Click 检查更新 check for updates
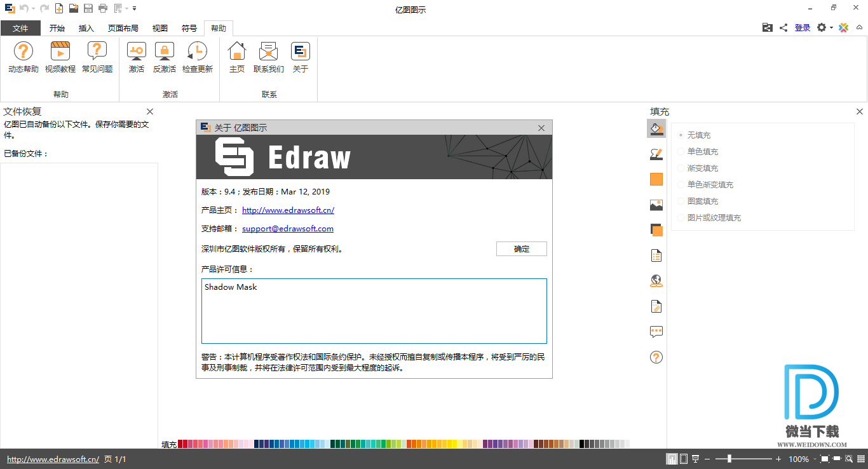Viewport: 868px width, 469px height. click(x=198, y=57)
